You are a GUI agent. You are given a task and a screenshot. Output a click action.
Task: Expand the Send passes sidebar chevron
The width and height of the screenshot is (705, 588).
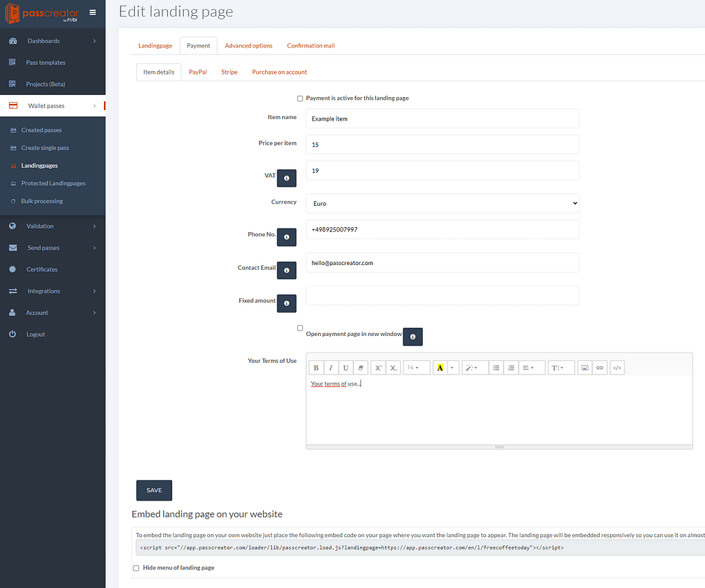[94, 248]
